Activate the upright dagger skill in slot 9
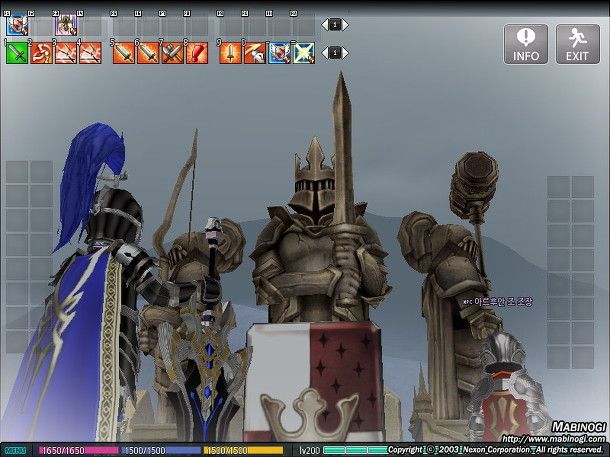The width and height of the screenshot is (610, 457). click(x=230, y=53)
